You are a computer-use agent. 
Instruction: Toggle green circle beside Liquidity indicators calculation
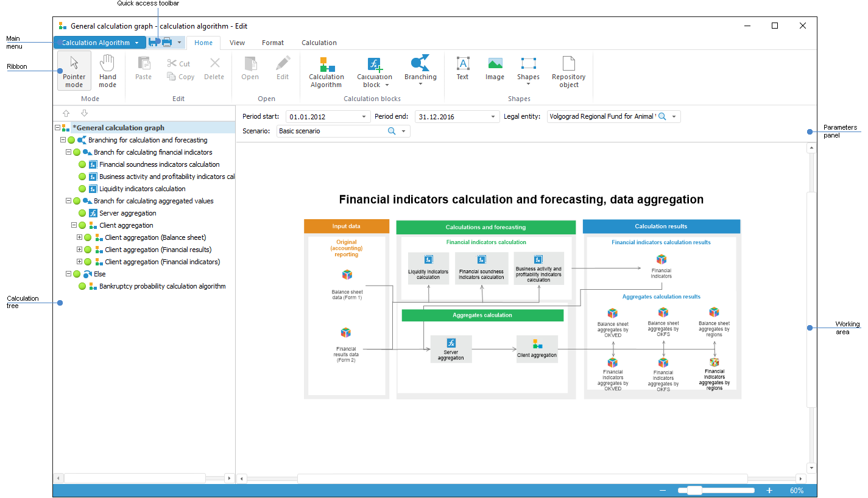82,189
